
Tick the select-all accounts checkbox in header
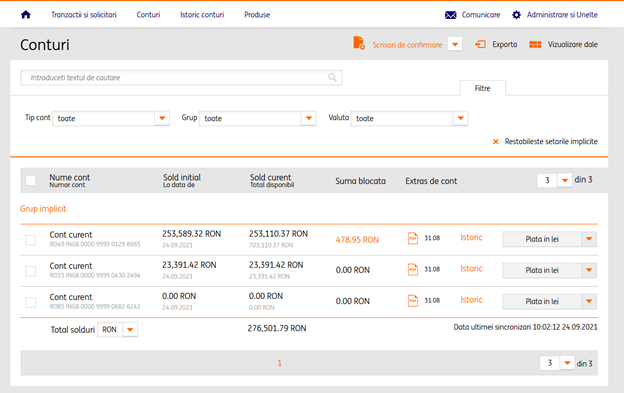click(x=31, y=181)
